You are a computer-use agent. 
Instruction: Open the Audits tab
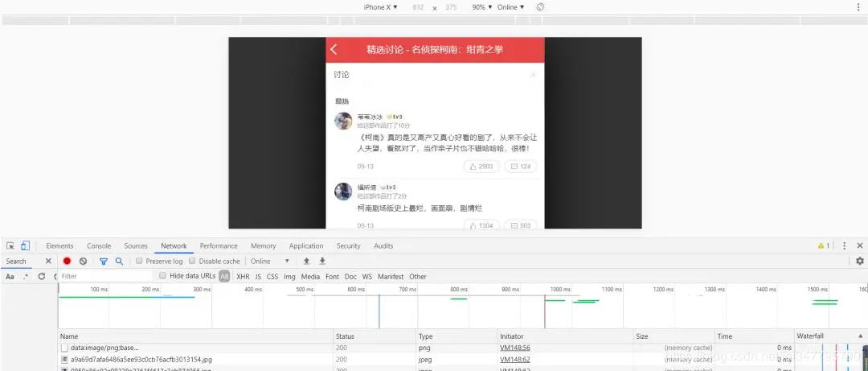coord(383,245)
